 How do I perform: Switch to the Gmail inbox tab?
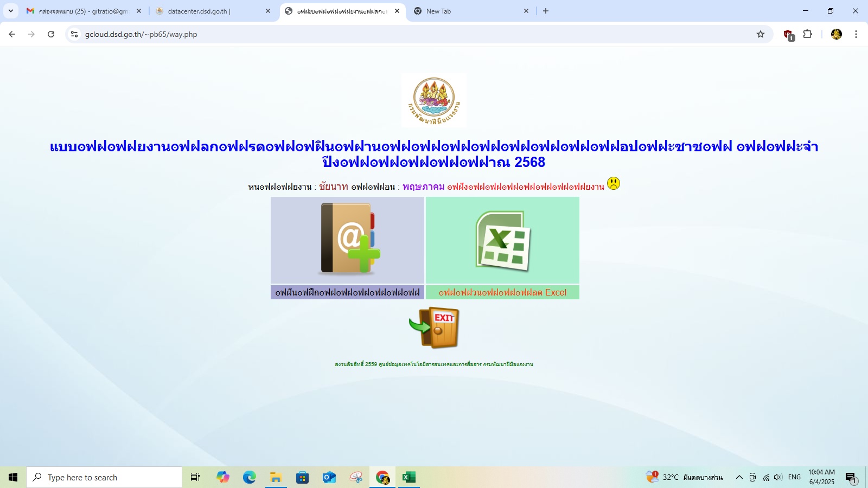tap(84, 11)
